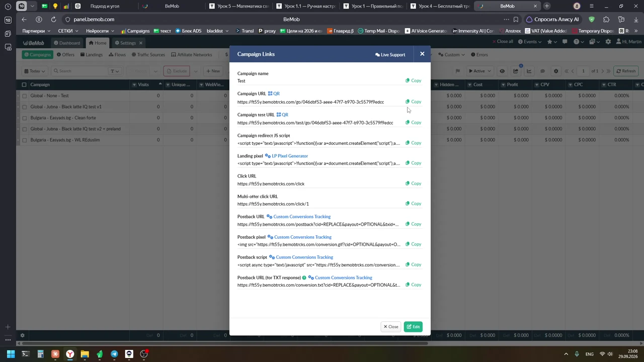Open the Today date range dropdown
Image resolution: width=644 pixels, height=362 pixels.
[x=35, y=71]
